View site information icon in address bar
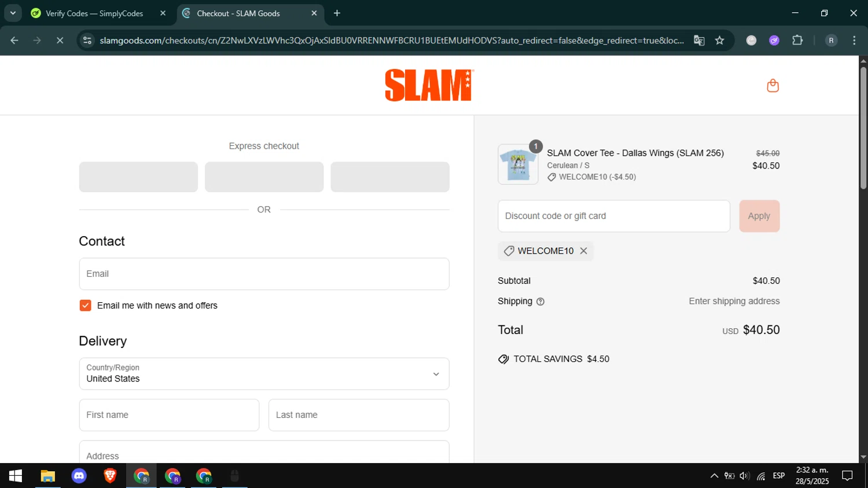Viewport: 868px width, 488px height. 87,40
